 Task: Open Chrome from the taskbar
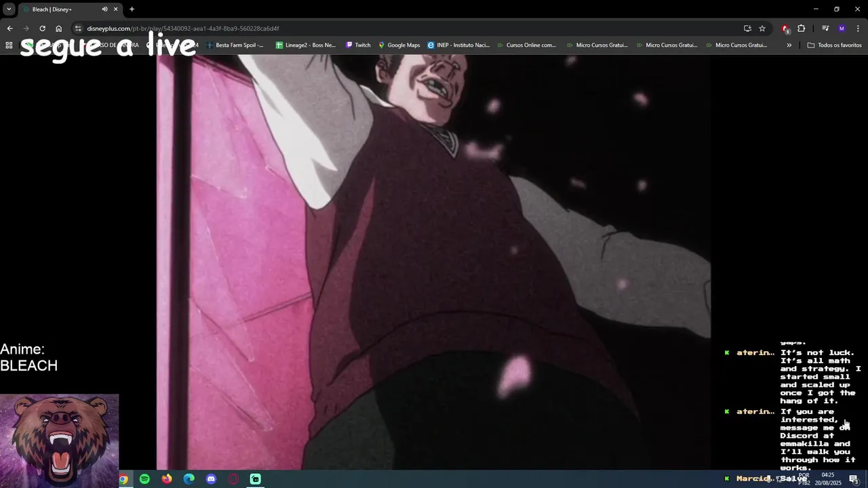(x=123, y=479)
